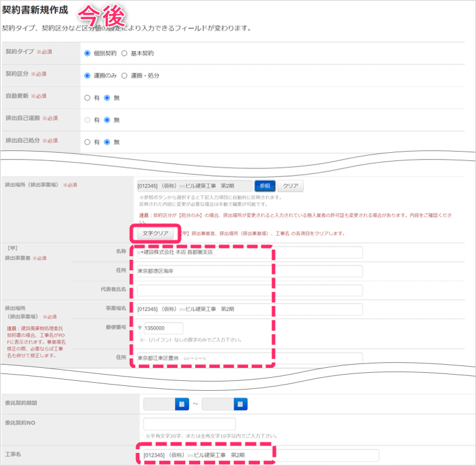Image resolution: width=476 pixels, height=466 pixels.
Task: Set 自動更新 to 有
Action: (88, 98)
